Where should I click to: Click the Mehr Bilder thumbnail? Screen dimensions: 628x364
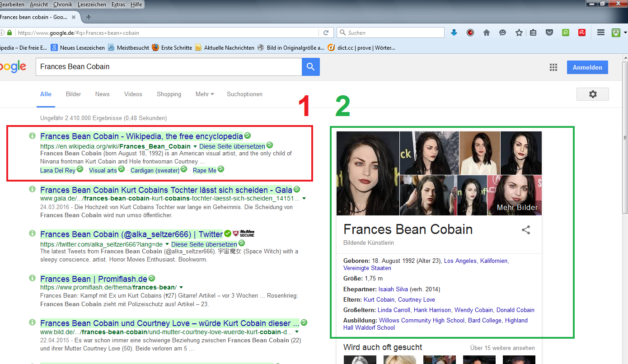[x=515, y=195]
